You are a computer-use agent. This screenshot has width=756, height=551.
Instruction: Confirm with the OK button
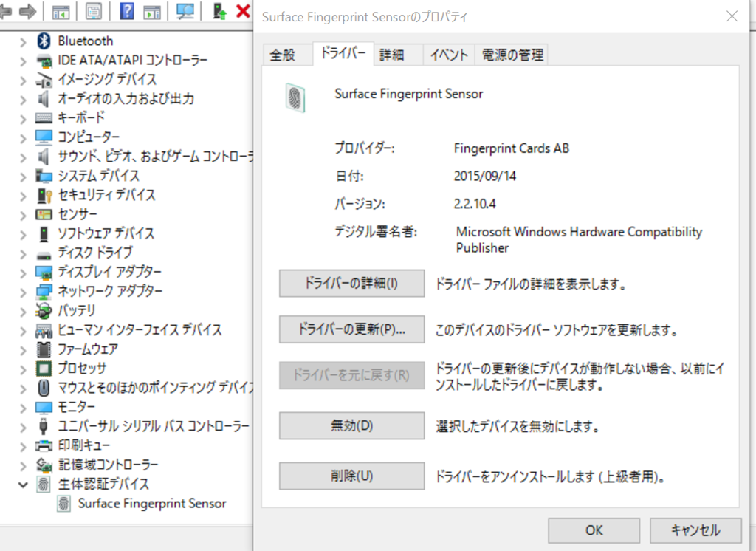pos(594,531)
